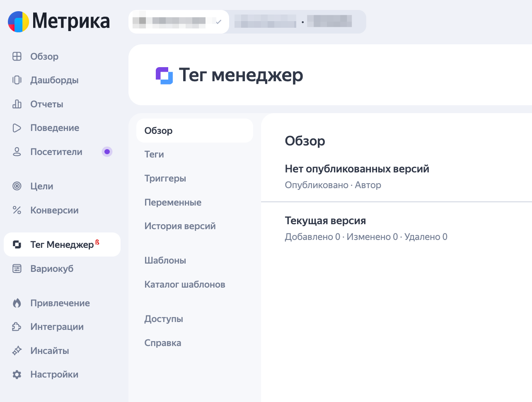
Task: Open Каталог шаблонов
Action: [185, 284]
